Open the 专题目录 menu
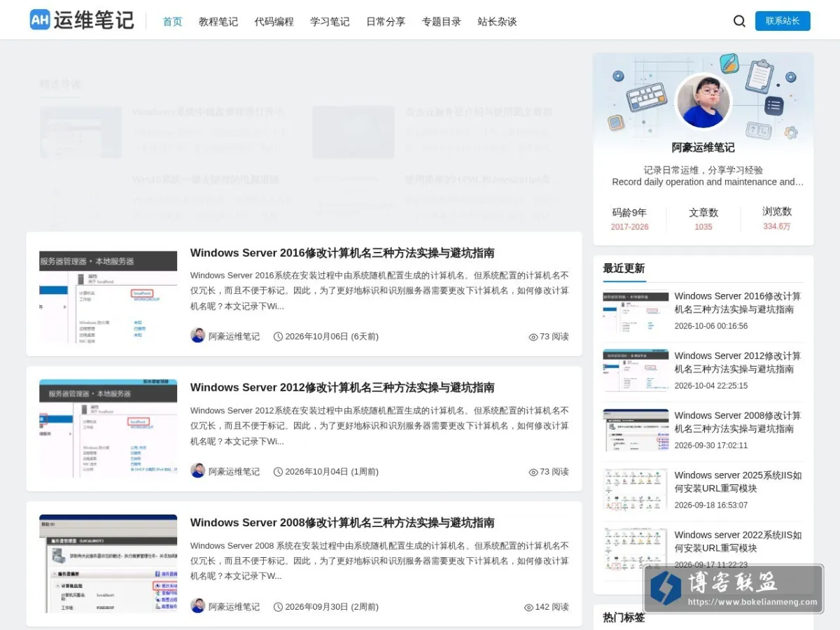This screenshot has height=630, width=840. (442, 22)
